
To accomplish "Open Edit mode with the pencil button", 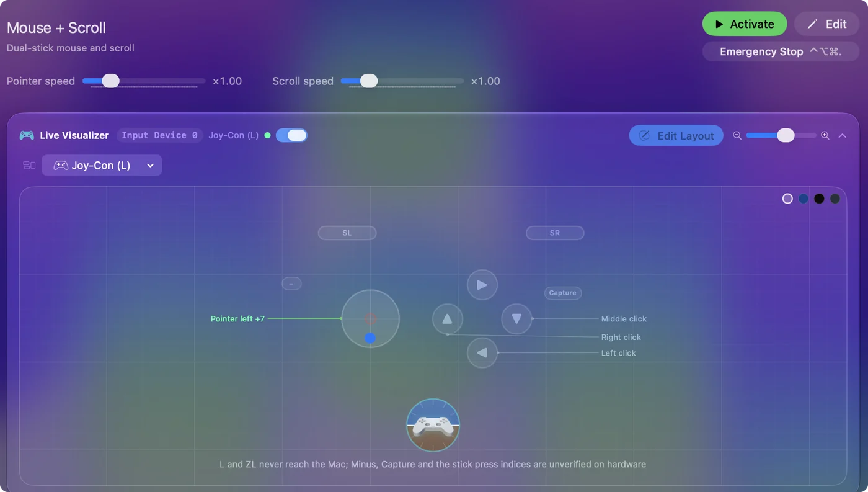I will 826,24.
